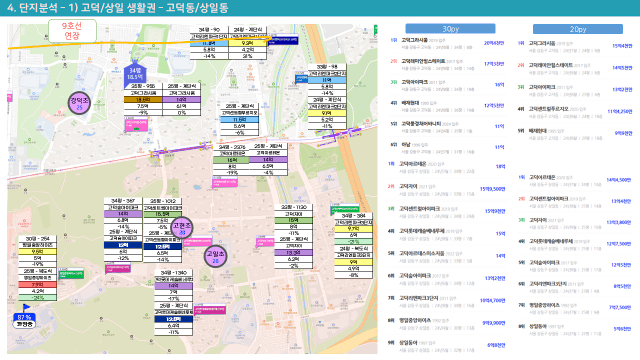Open 1위 고덕그라시움 in the 30py list
This screenshot has width=640, height=360.
[447, 43]
